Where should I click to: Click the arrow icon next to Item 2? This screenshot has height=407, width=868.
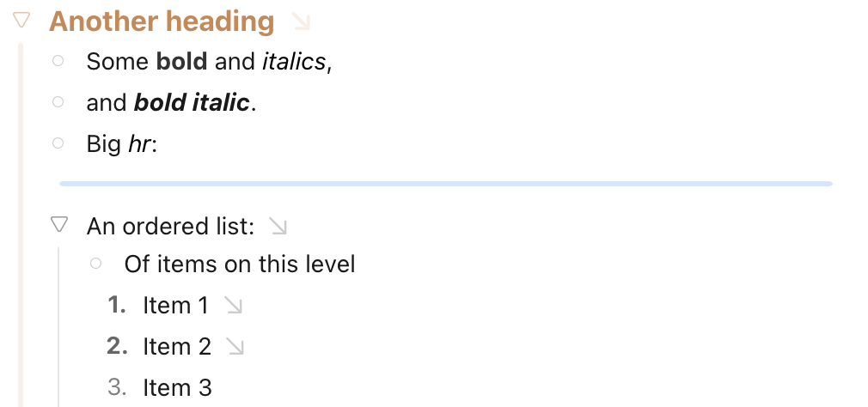pos(235,346)
